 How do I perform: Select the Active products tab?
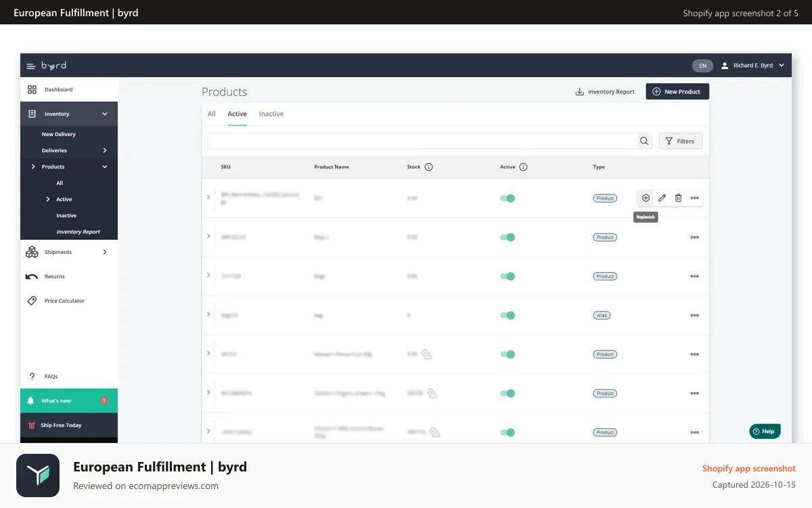click(237, 114)
